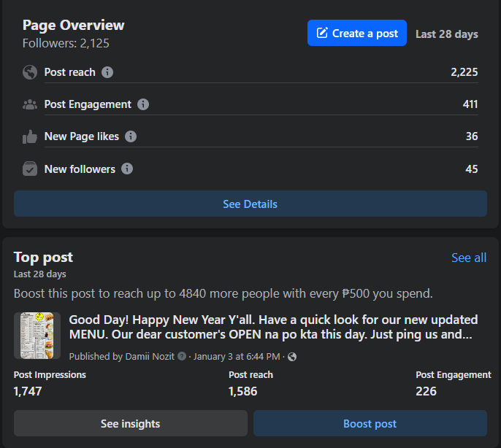Click the Post Impressions label
The image size is (501, 448).
pyautogui.click(x=50, y=374)
